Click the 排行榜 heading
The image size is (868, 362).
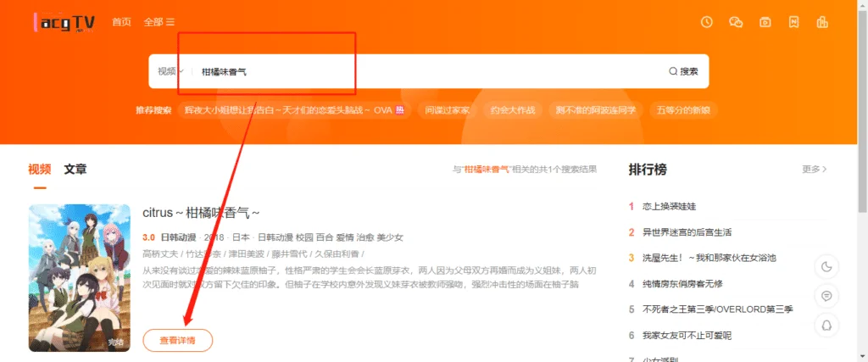[x=648, y=170]
